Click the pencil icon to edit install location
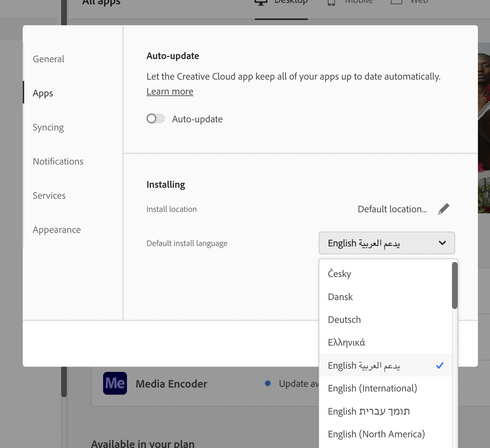490x448 pixels. point(443,209)
